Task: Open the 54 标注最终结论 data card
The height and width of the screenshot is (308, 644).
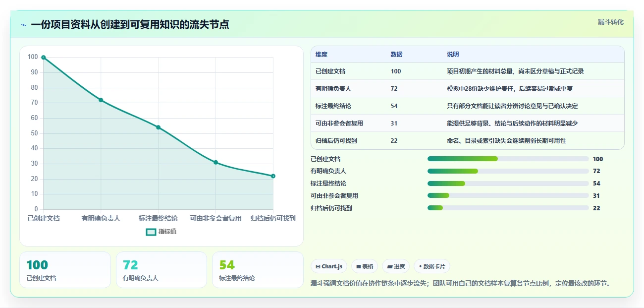Action: click(x=258, y=270)
